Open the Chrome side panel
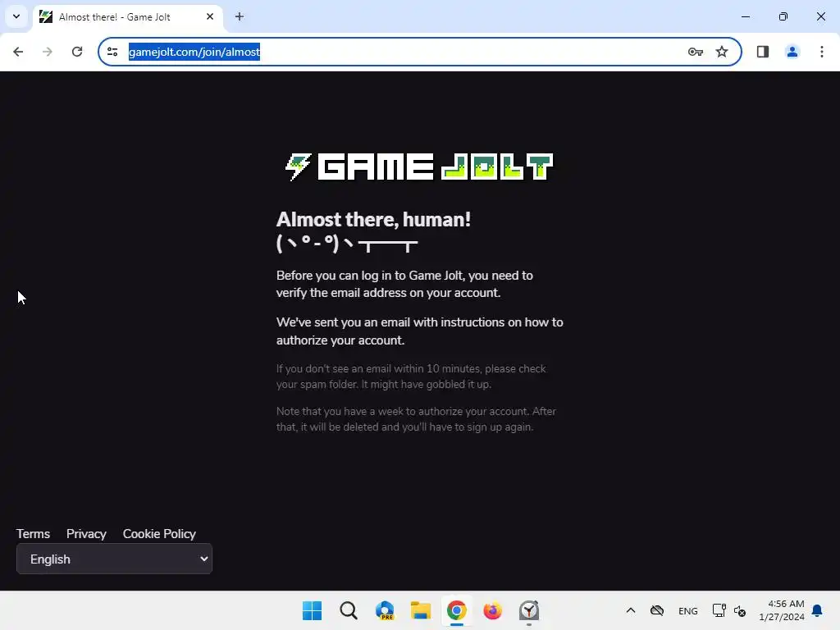 [763, 52]
